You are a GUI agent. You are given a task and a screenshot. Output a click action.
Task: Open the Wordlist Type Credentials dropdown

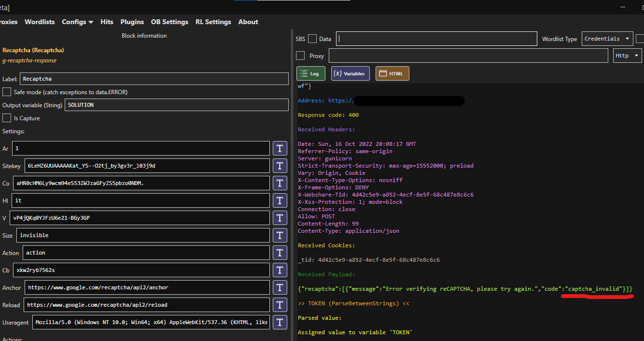tap(607, 39)
